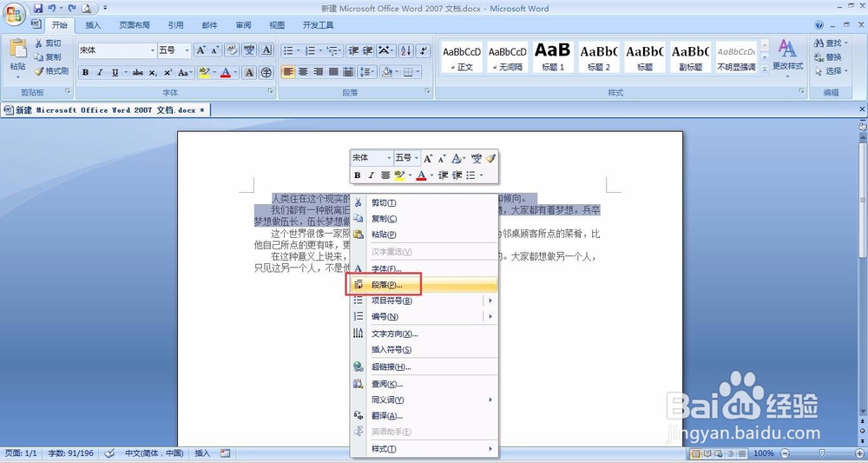Click the ribbon Character Border icon

(266, 50)
